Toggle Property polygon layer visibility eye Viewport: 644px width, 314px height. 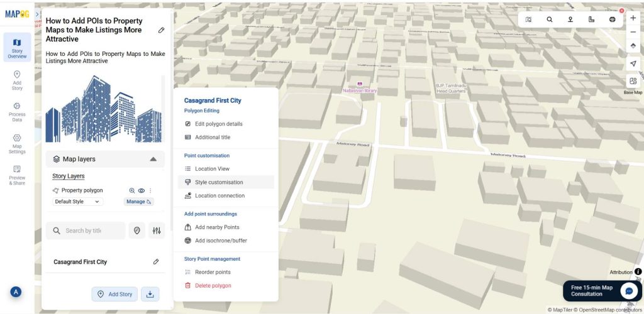(142, 190)
